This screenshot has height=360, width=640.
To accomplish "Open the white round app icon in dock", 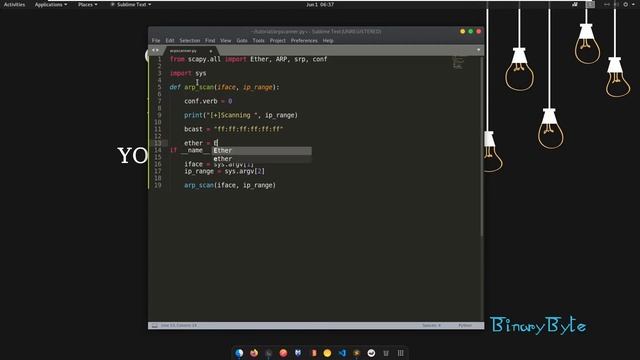I will [x=371, y=353].
